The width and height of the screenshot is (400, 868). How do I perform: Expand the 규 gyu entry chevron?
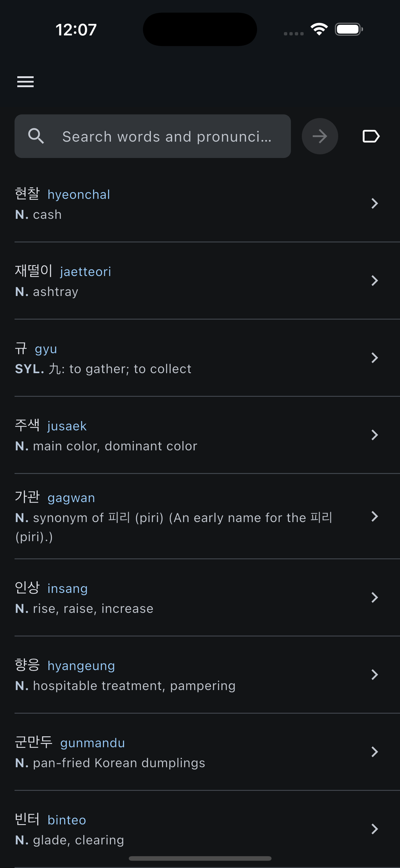[374, 358]
